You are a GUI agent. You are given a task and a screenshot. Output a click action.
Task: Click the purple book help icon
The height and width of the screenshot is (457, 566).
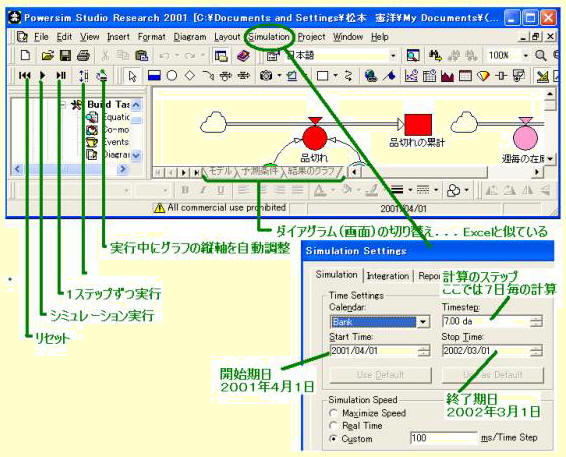click(x=244, y=55)
